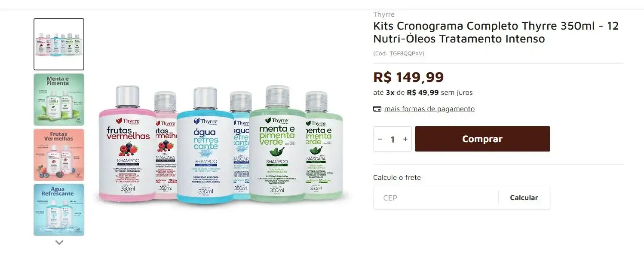View the Frutas Vermelhas thumbnail image

pos(59,155)
